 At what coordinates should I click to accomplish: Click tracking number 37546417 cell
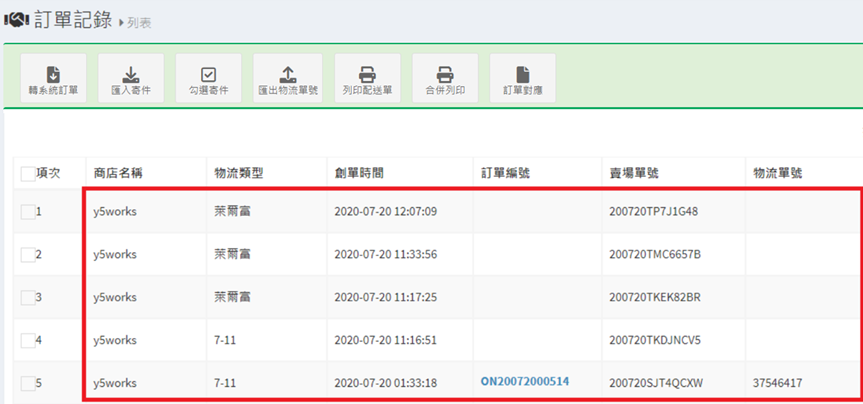point(781,382)
